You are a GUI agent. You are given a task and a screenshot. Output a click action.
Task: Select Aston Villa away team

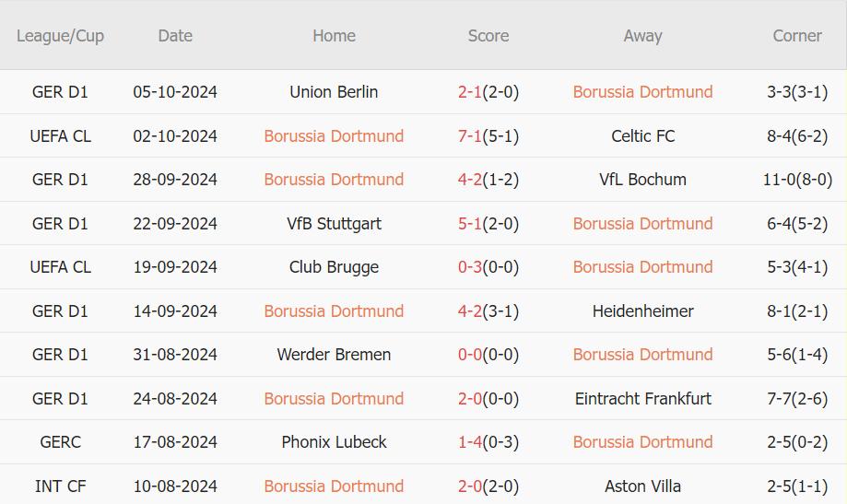click(x=642, y=486)
